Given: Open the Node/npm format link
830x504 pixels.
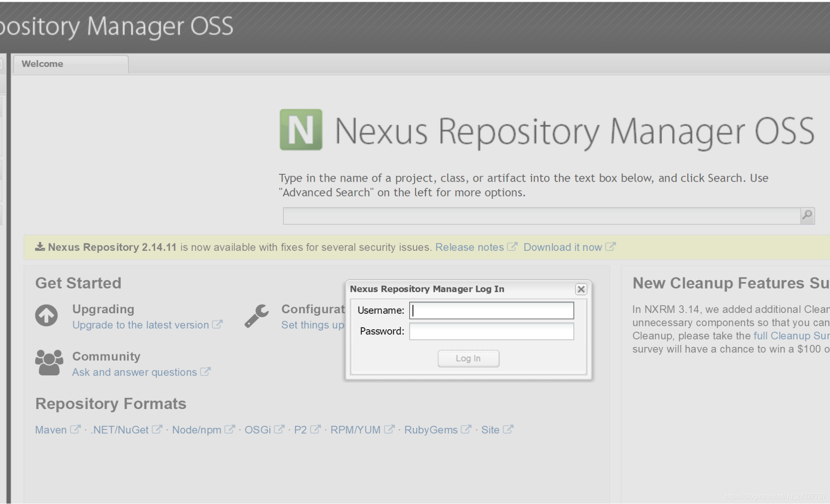Looking at the screenshot, I should pyautogui.click(x=196, y=430).
